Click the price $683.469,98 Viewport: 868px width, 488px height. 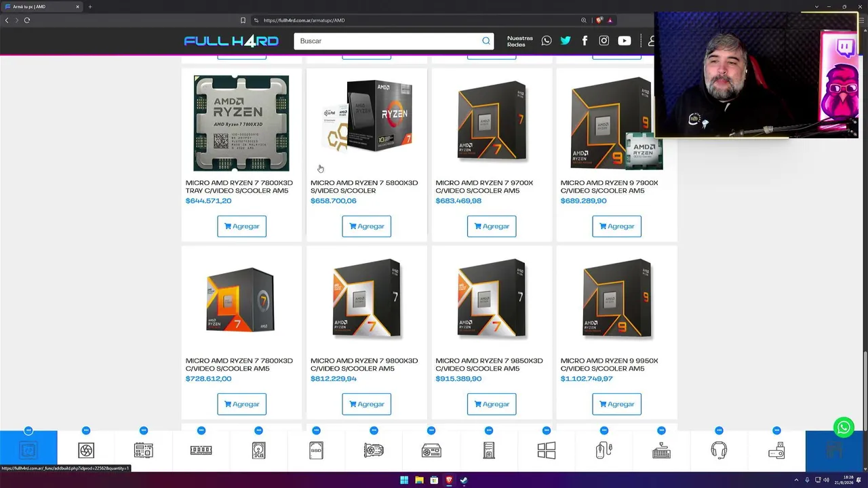(x=458, y=201)
